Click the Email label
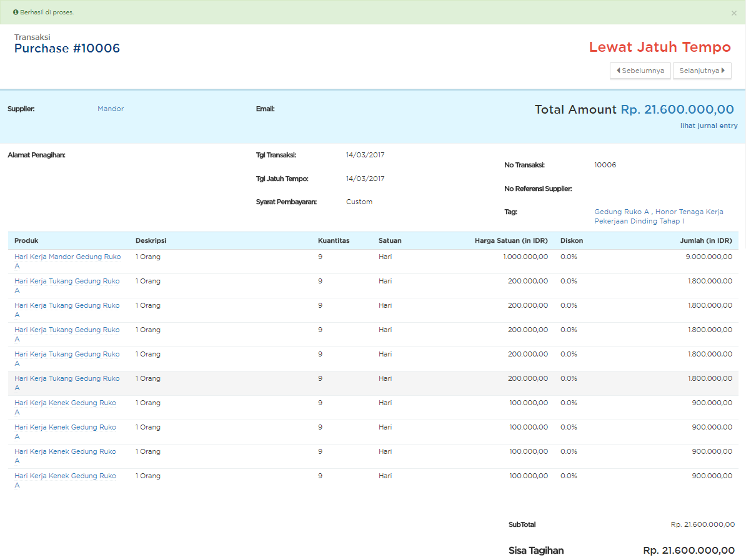Viewport: 746px width, 560px height. click(x=265, y=109)
